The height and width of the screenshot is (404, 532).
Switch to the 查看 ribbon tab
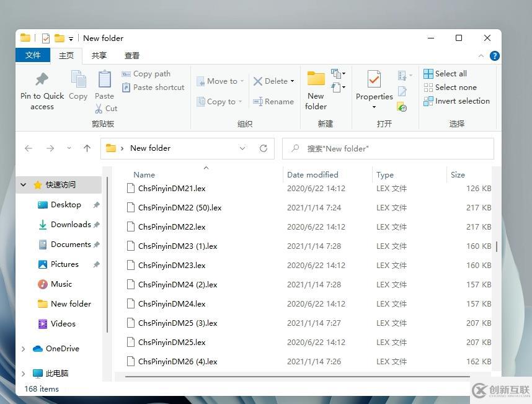click(133, 55)
